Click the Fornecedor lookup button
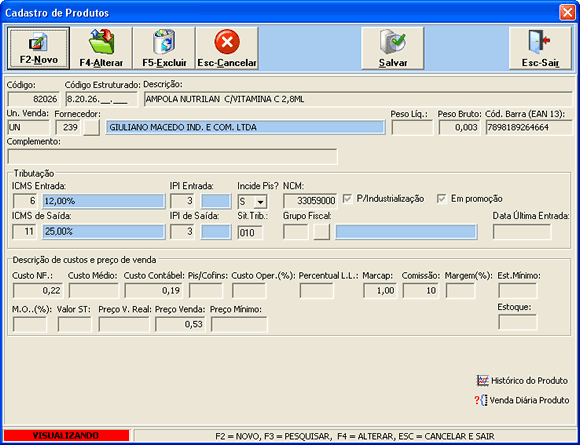This screenshot has width=580, height=445. click(91, 128)
